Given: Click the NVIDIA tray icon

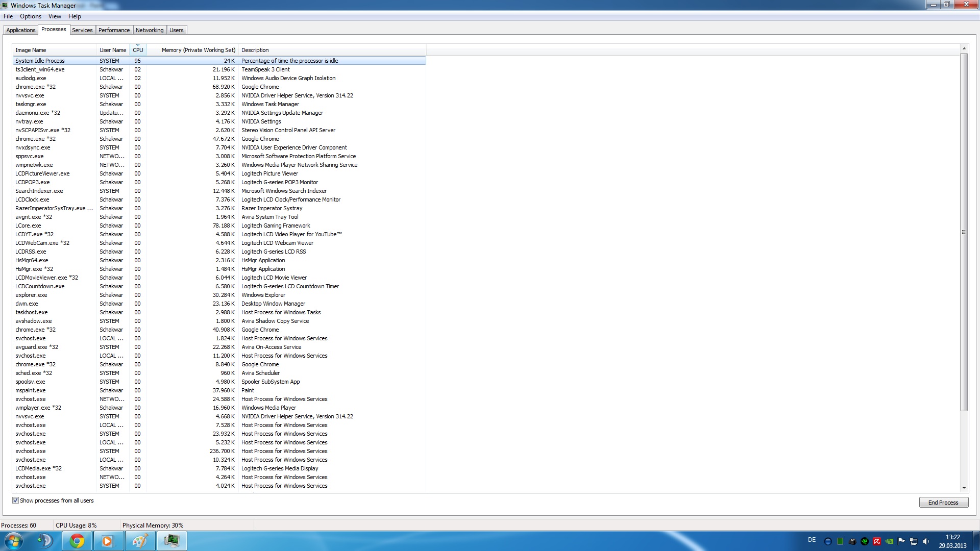Looking at the screenshot, I should [x=889, y=541].
